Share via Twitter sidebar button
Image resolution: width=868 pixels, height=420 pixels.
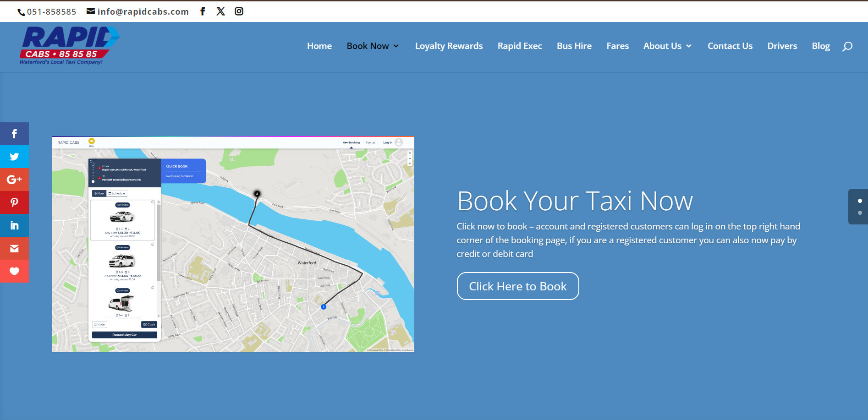click(x=14, y=157)
